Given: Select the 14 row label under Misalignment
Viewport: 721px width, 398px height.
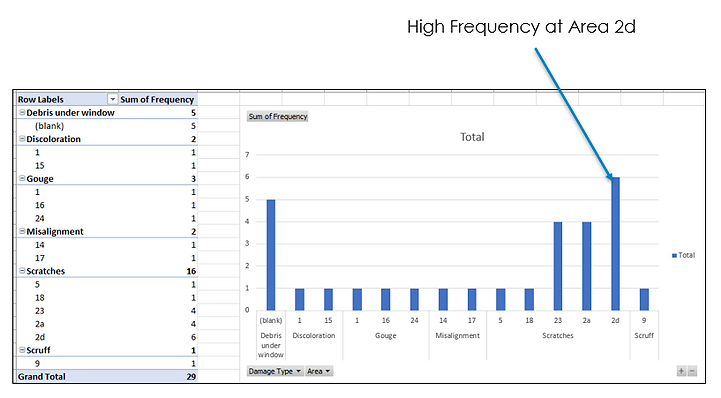Looking at the screenshot, I should (40, 244).
